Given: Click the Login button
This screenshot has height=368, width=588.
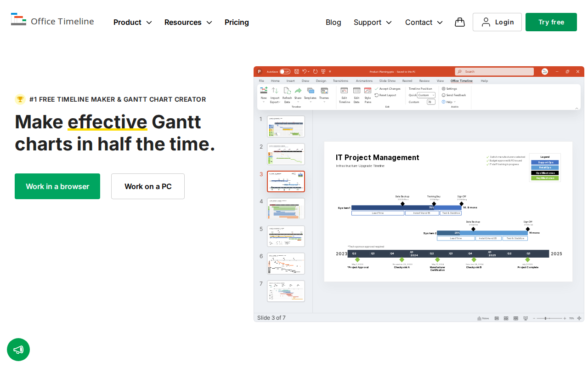Looking at the screenshot, I should [x=497, y=22].
